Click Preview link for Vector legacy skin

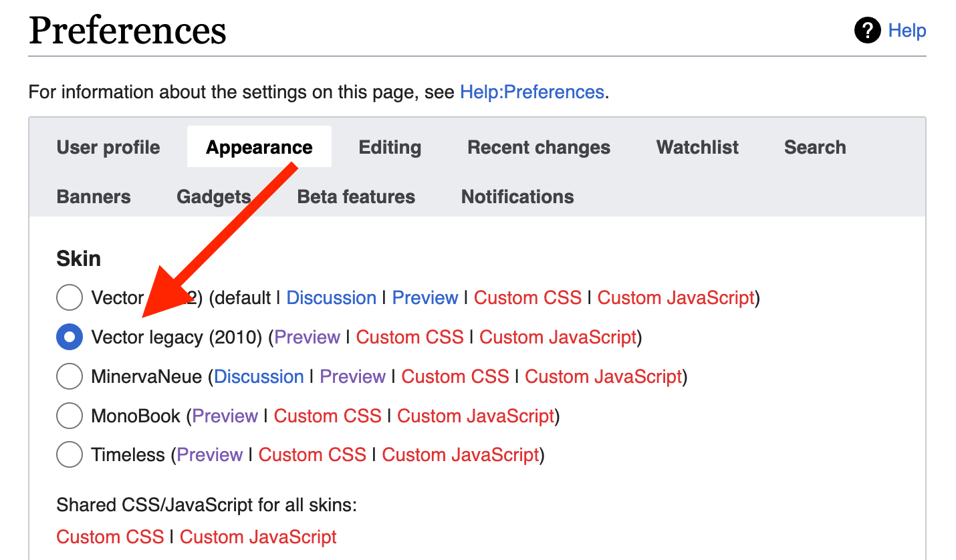point(308,337)
